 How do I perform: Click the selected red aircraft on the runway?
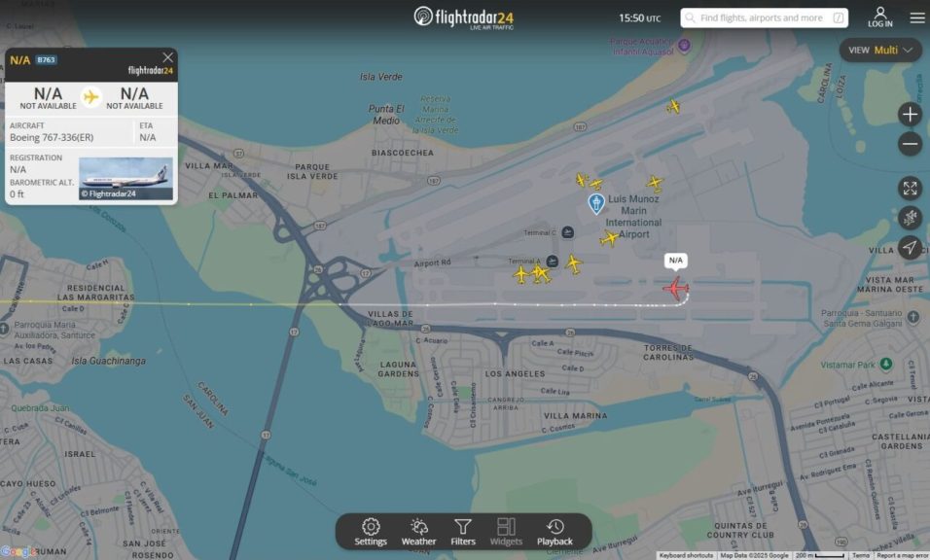coord(675,288)
